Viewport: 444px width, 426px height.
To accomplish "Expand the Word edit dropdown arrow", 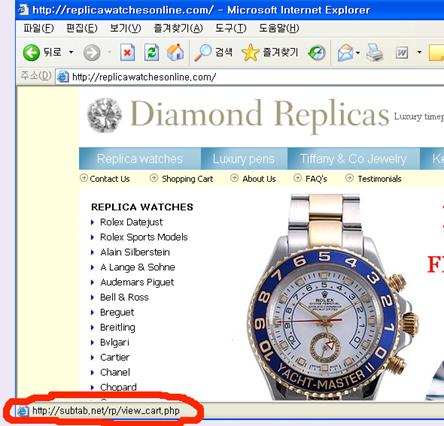I will [x=419, y=52].
